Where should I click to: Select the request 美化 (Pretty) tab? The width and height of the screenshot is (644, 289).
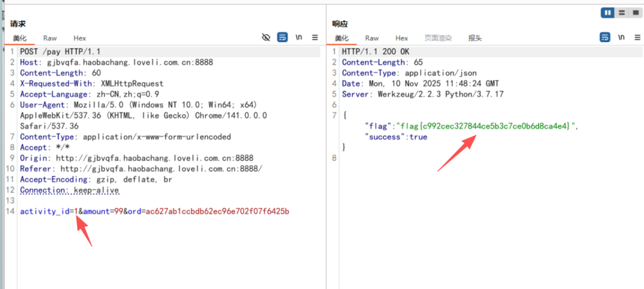coord(19,38)
